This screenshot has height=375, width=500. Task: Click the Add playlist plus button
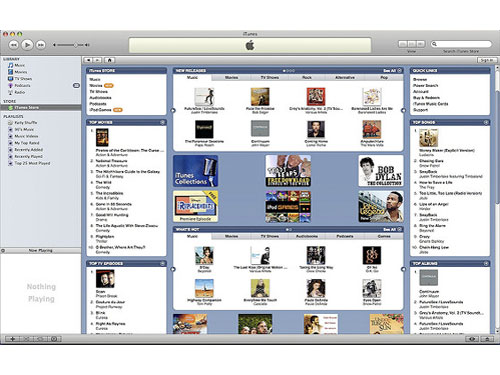[x=13, y=339]
